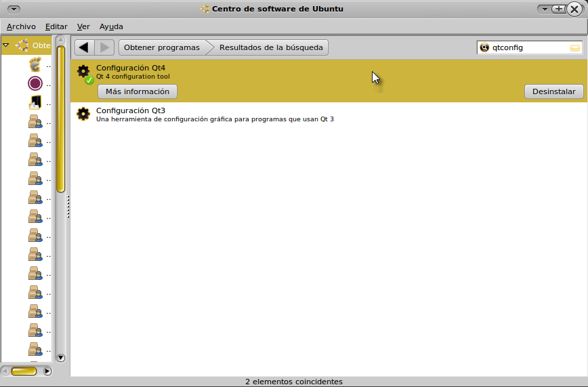Collapse the Obte… tree node triangle
The height and width of the screenshot is (387, 588).
click(x=6, y=45)
